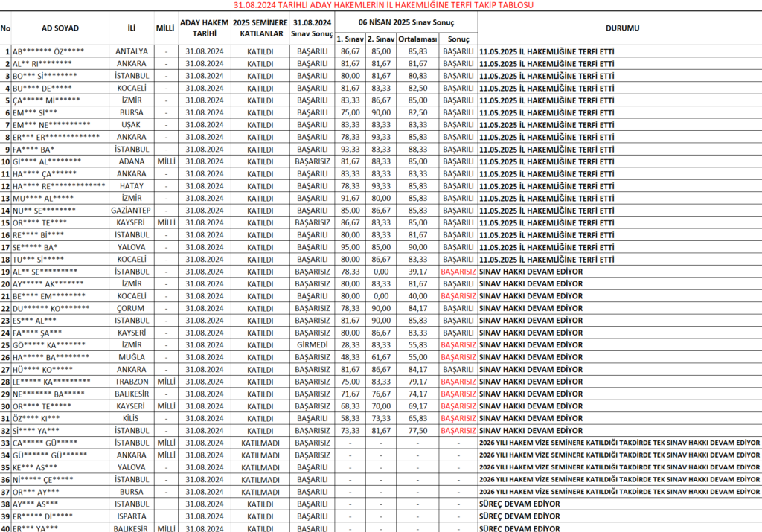The width and height of the screenshot is (762, 532).
Task: Select the name AL** SE*********
Action: point(45,272)
